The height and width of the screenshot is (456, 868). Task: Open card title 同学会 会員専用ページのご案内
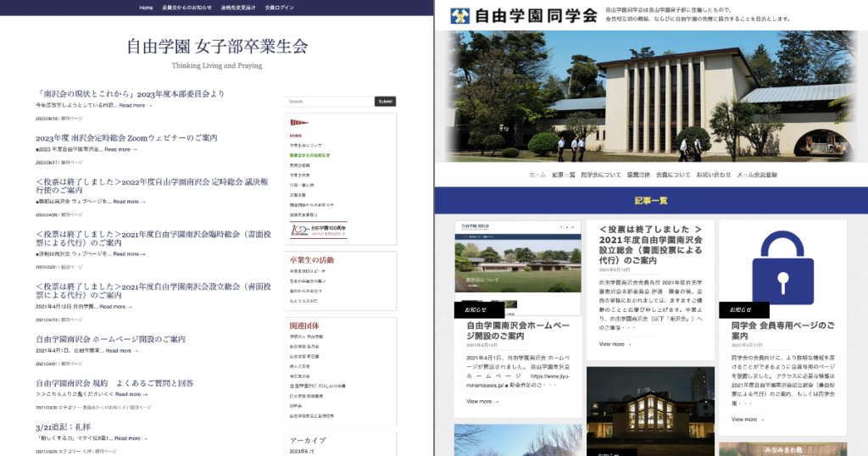[782, 331]
